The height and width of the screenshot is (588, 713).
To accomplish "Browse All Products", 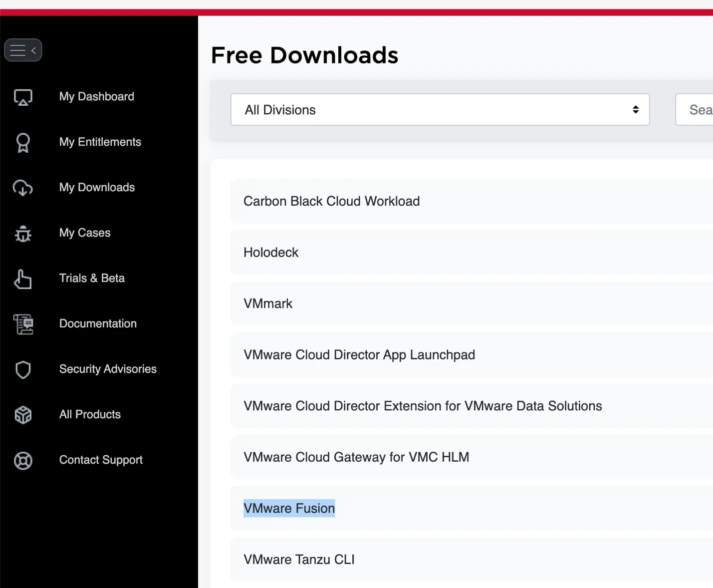I will pos(90,414).
